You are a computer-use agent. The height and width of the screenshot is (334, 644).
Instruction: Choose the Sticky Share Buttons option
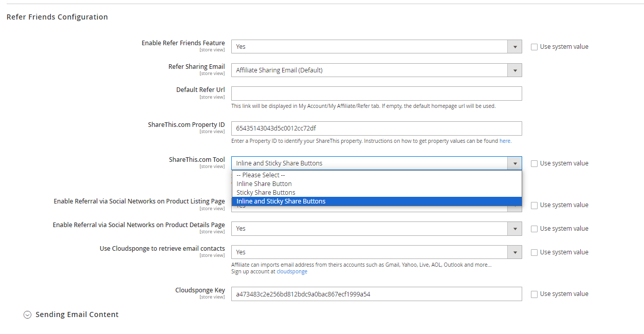pos(266,193)
